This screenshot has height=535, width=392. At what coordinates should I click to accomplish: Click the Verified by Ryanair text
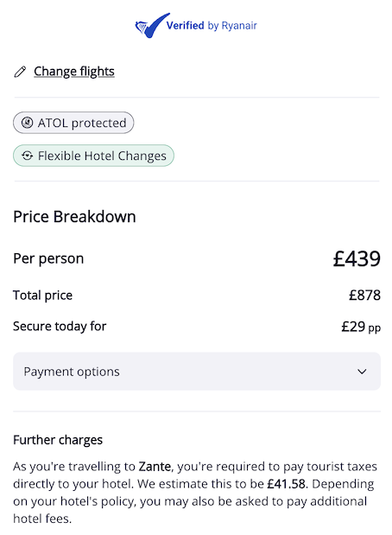click(x=212, y=26)
